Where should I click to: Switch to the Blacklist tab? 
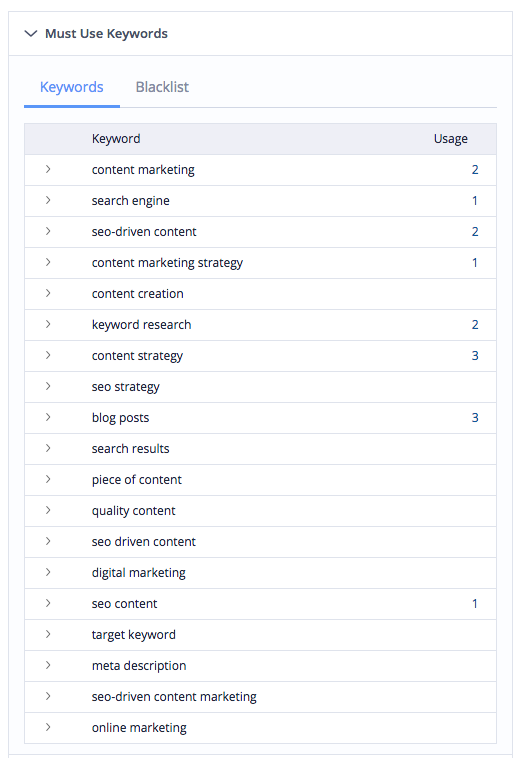pos(162,87)
